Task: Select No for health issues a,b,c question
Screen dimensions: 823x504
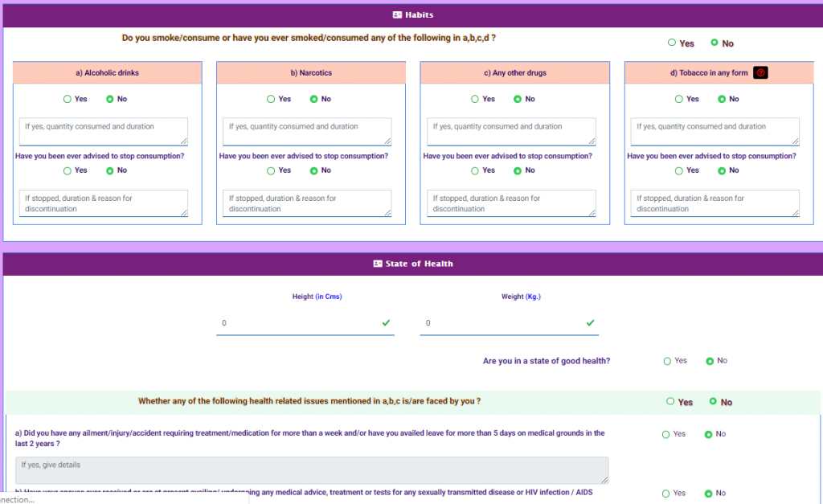Action: point(713,401)
